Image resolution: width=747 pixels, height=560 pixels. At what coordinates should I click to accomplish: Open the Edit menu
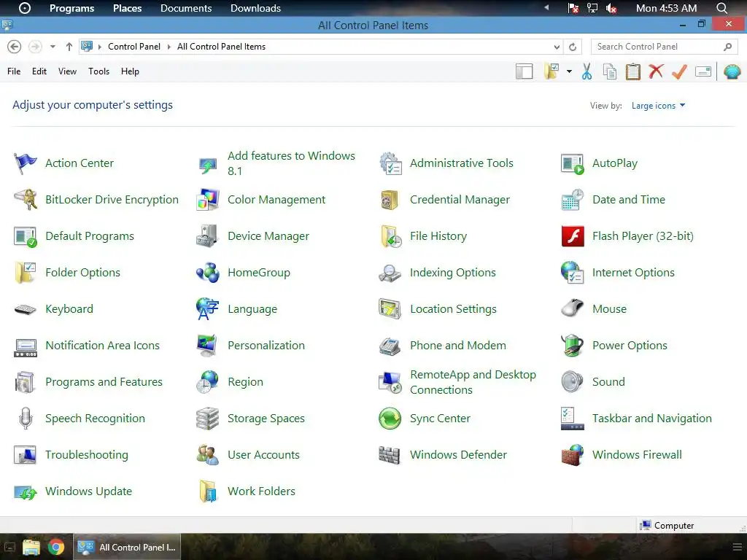[x=39, y=71]
